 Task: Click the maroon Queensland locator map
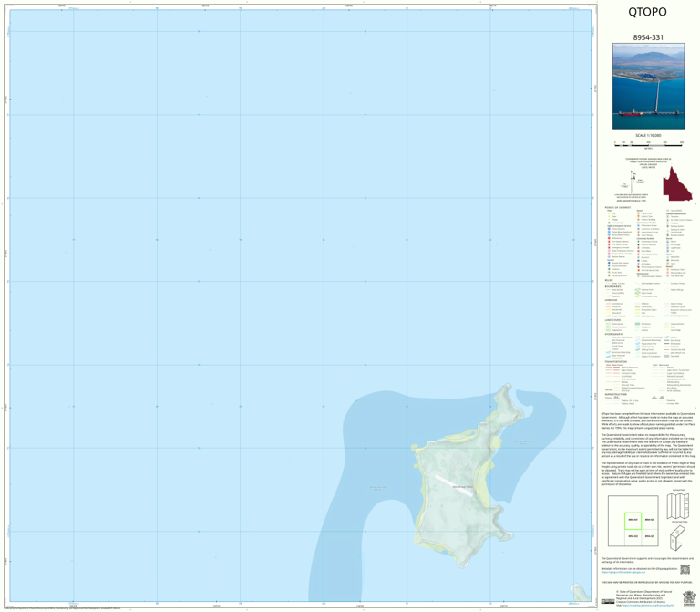coord(677,183)
